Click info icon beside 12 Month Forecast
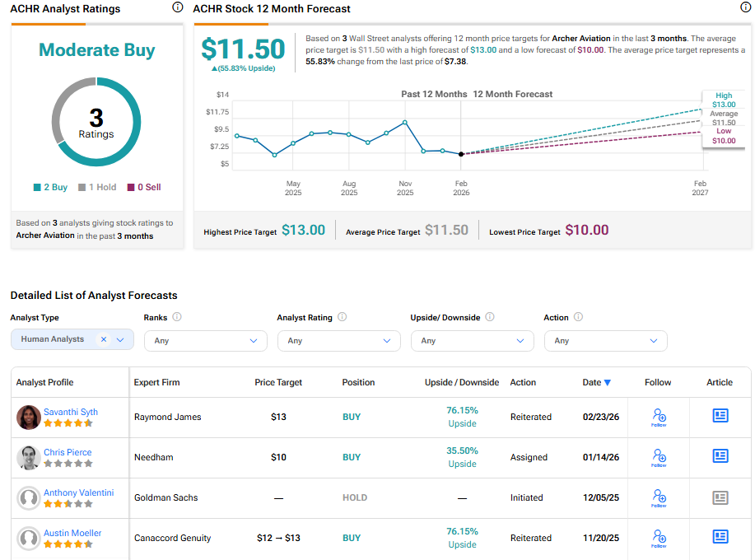 coord(746,7)
